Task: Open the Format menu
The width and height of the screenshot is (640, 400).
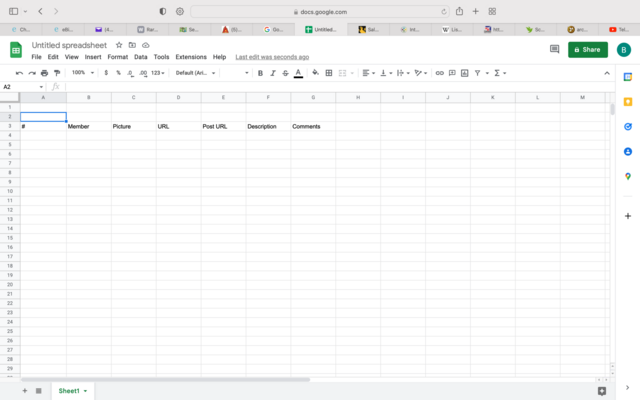Action: 117,57
